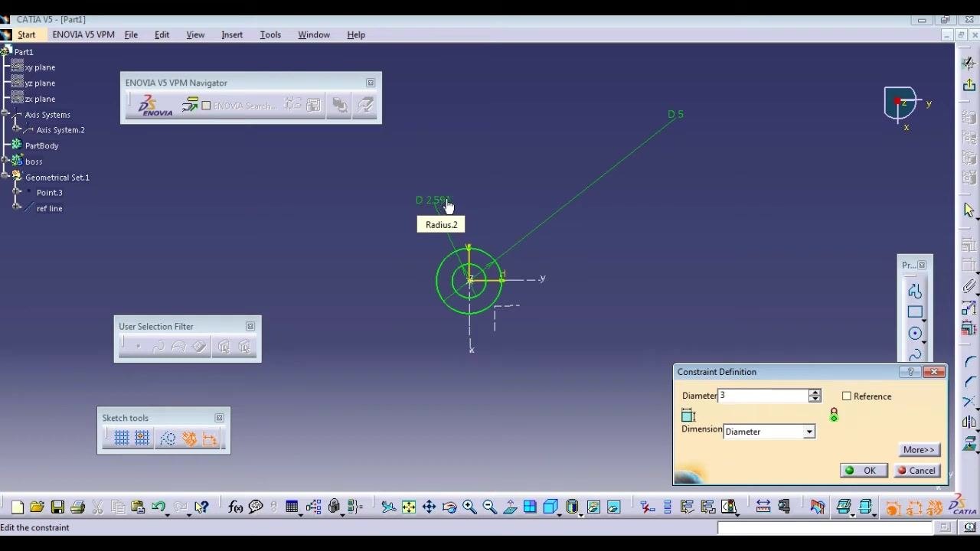980x551 pixels.
Task: Select the Rotate view tool
Action: [449, 507]
